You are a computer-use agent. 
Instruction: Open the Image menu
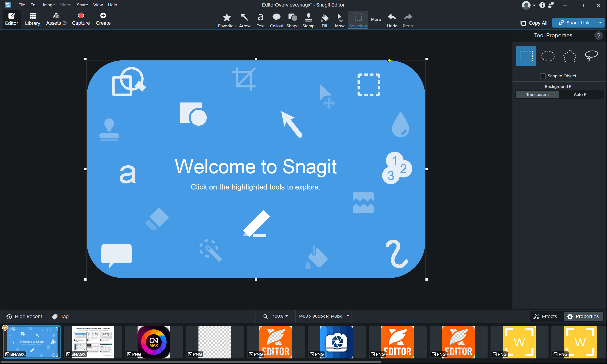click(x=49, y=5)
